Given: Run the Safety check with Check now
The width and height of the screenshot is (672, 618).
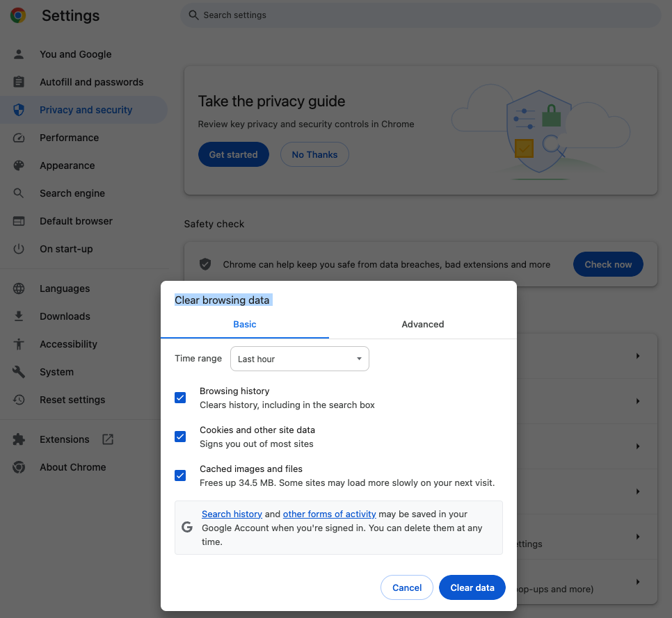Looking at the screenshot, I should (x=608, y=264).
